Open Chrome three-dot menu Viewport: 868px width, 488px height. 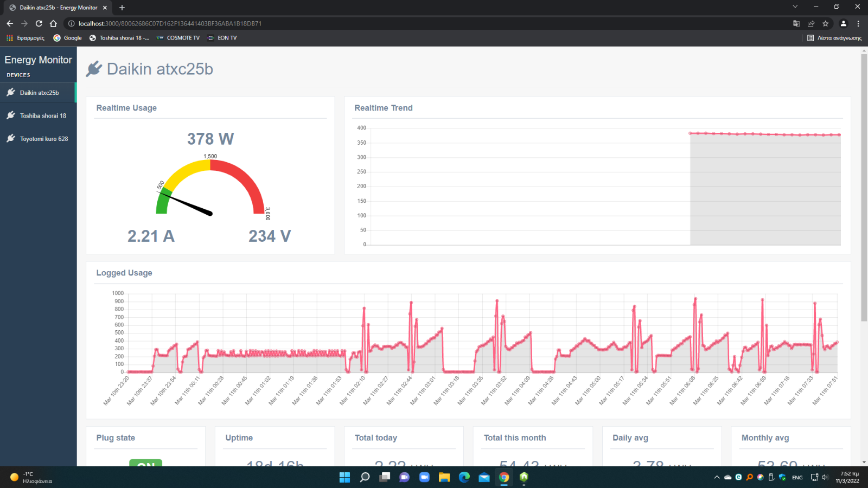click(x=858, y=23)
